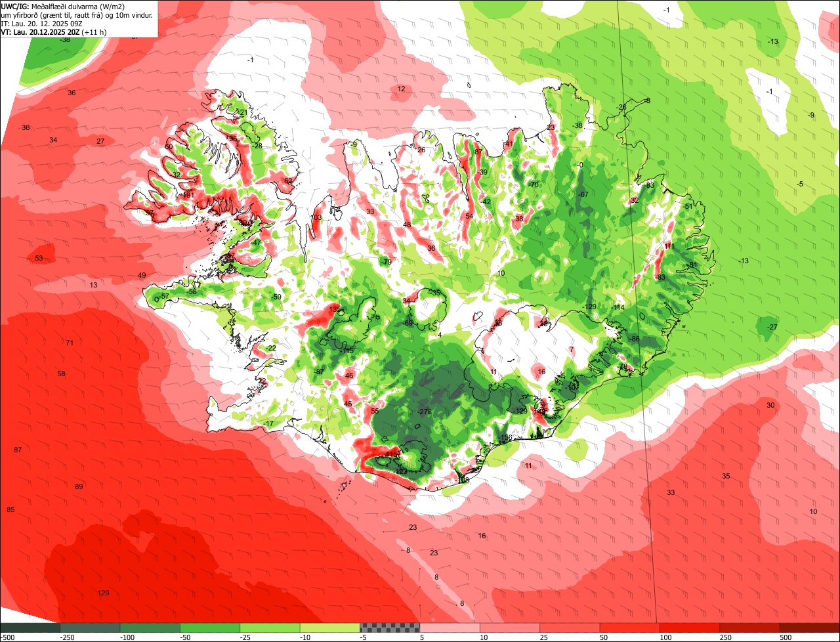Viewport: 840px width, 642px height.
Task: Click the '-59' value on the map
Action: click(x=276, y=297)
